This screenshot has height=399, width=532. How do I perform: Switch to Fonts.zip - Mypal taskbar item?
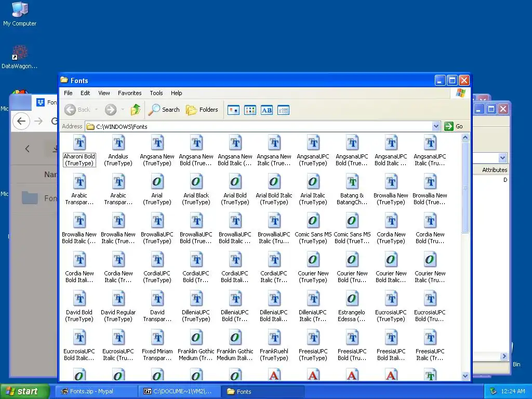(96, 391)
